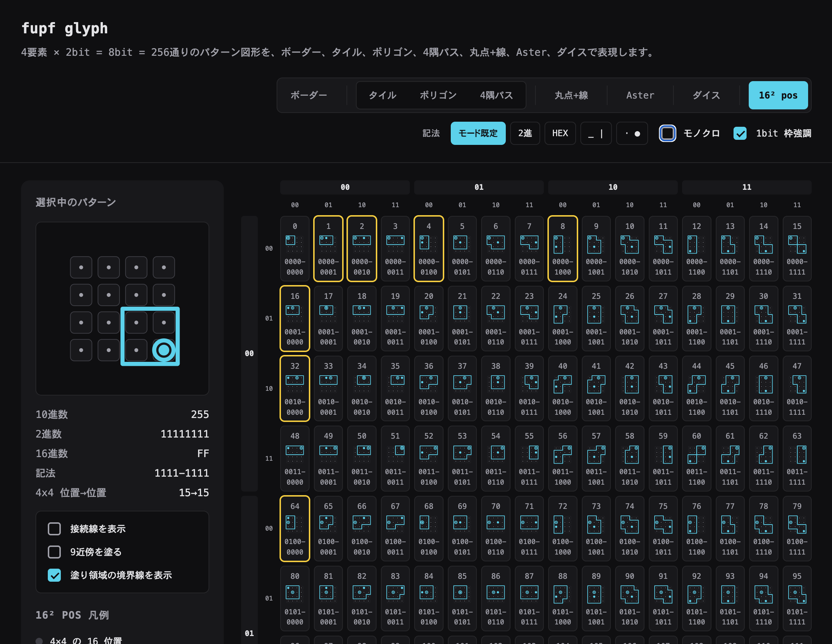Click highlighted ring in selected pattern preview
Screen dimensions: 832x644
pos(164,350)
